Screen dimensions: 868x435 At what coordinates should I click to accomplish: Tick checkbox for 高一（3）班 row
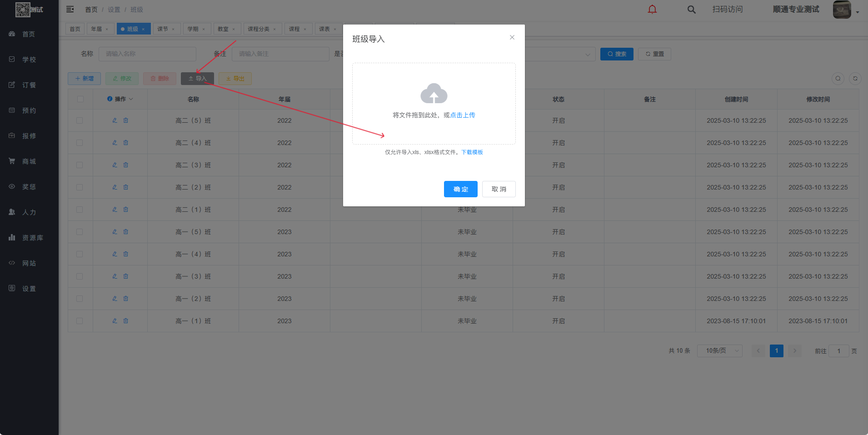click(x=80, y=276)
